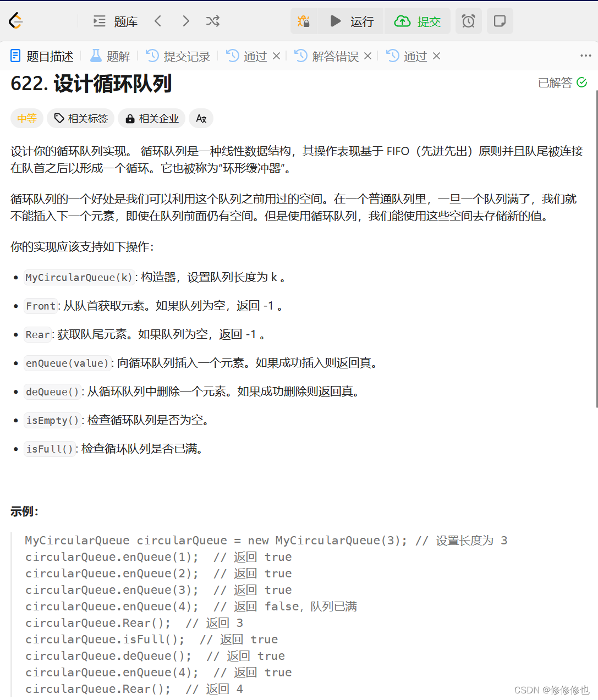Click the isEmpty() code label
Image resolution: width=598 pixels, height=700 pixels.
(52, 420)
